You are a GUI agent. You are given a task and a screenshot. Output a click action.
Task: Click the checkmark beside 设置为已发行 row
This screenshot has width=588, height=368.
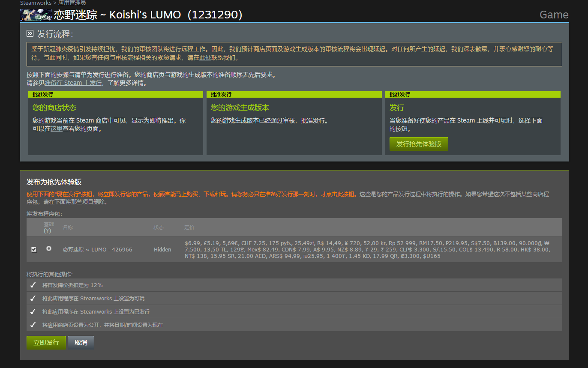point(33,311)
